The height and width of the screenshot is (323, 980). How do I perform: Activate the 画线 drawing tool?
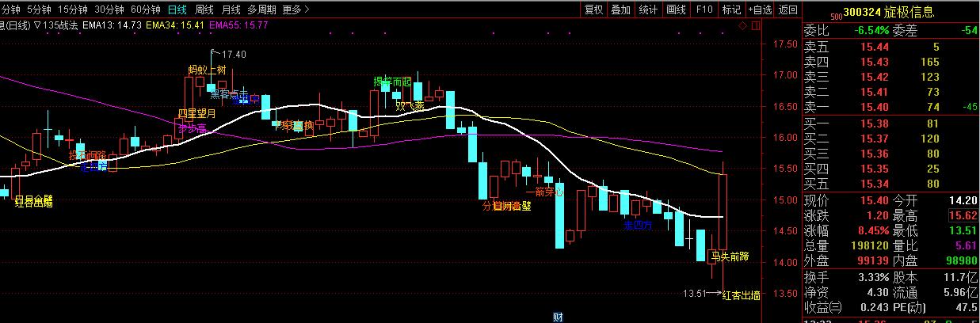click(676, 10)
